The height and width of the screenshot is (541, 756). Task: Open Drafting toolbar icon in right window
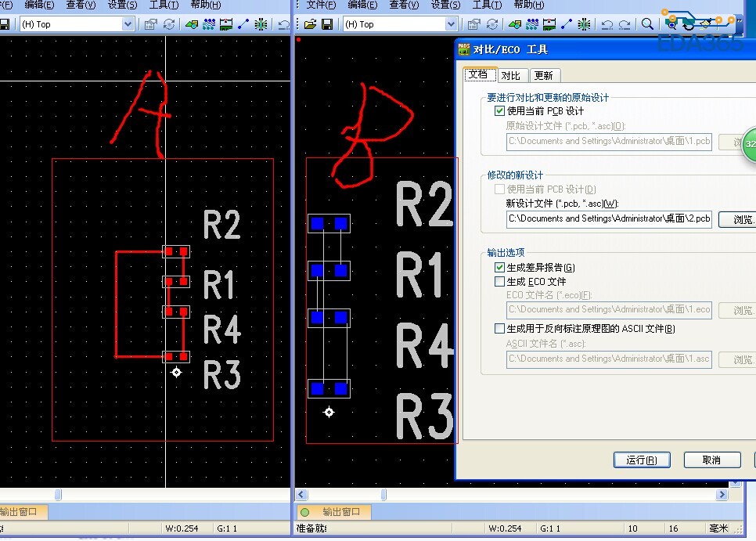coord(514,24)
